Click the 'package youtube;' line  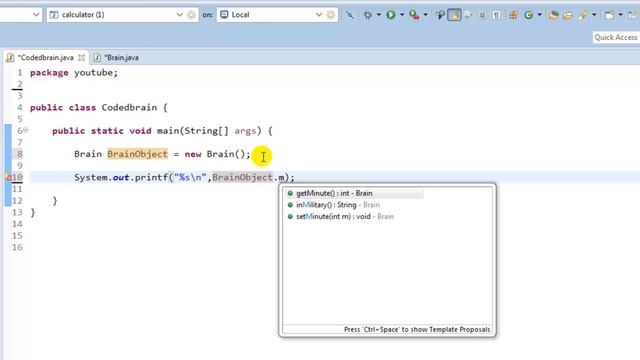(x=74, y=73)
